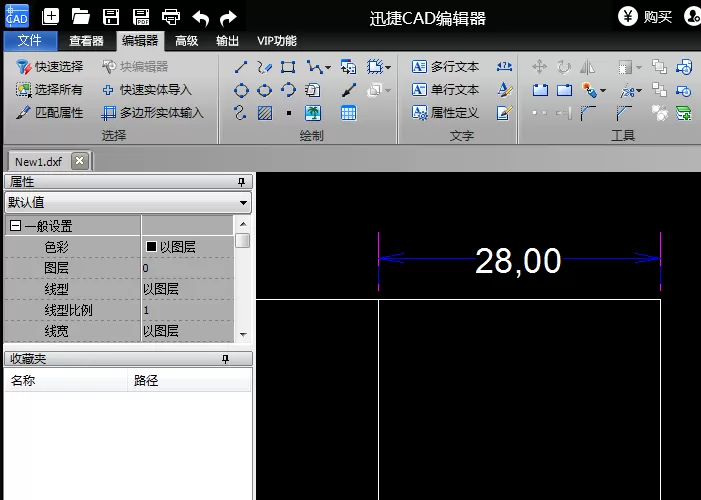Click 多边形实体输入 button

[x=152, y=113]
